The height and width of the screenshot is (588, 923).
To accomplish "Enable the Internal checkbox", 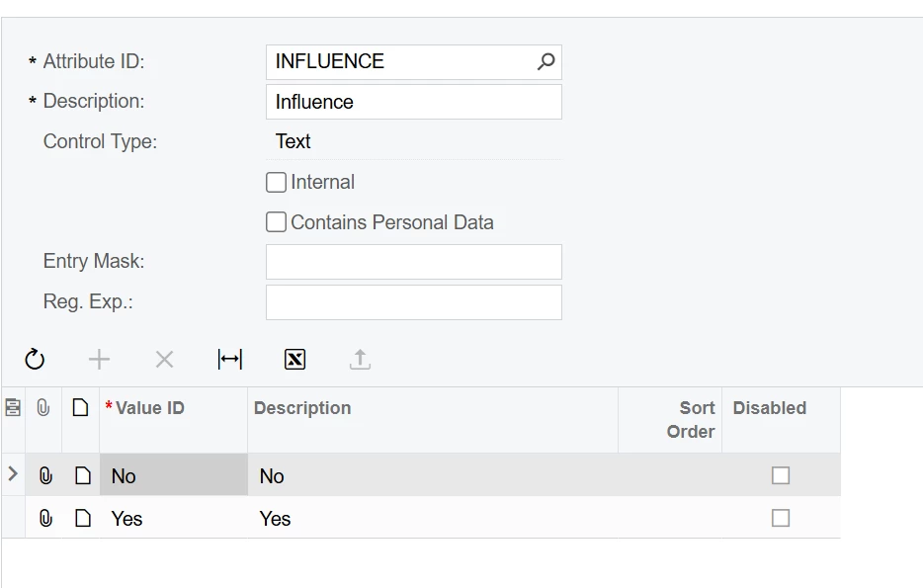I will coord(277,183).
